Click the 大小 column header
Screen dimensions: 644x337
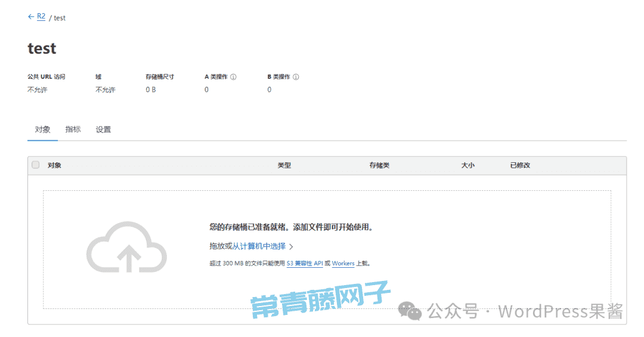coord(468,165)
